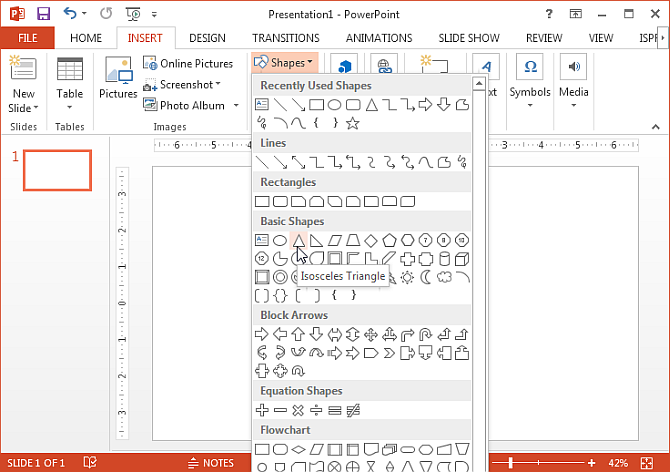Open PowerPoint Help question mark
Screen dimensions: 670x472
549,14
